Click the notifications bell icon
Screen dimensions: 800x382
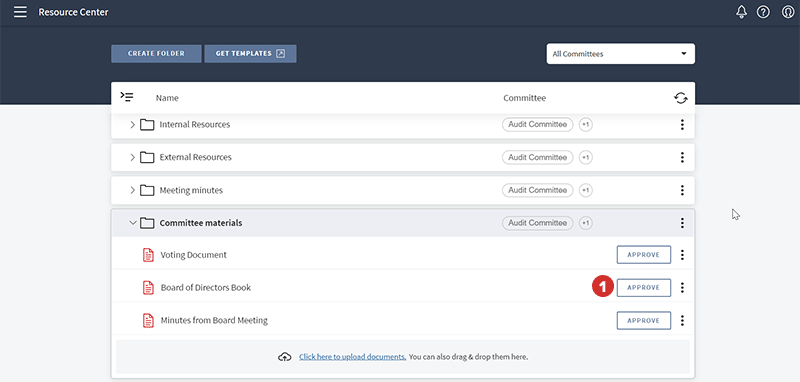[741, 12]
